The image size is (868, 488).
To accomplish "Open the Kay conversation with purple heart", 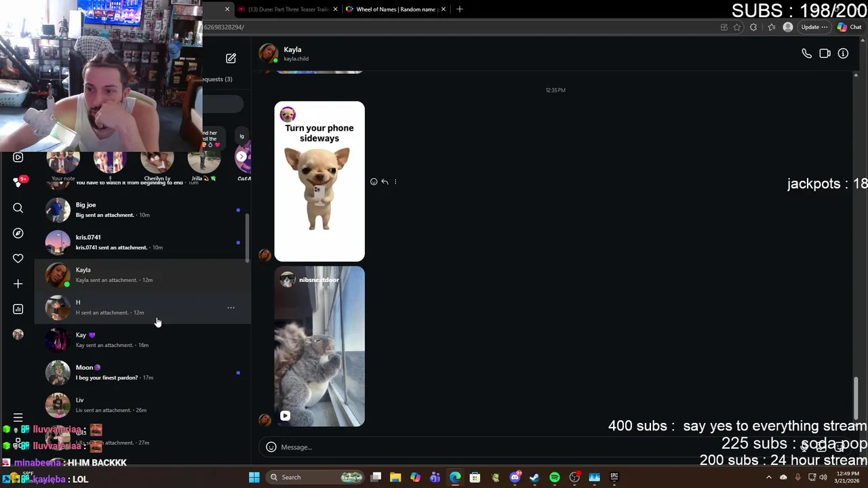I will tap(142, 340).
